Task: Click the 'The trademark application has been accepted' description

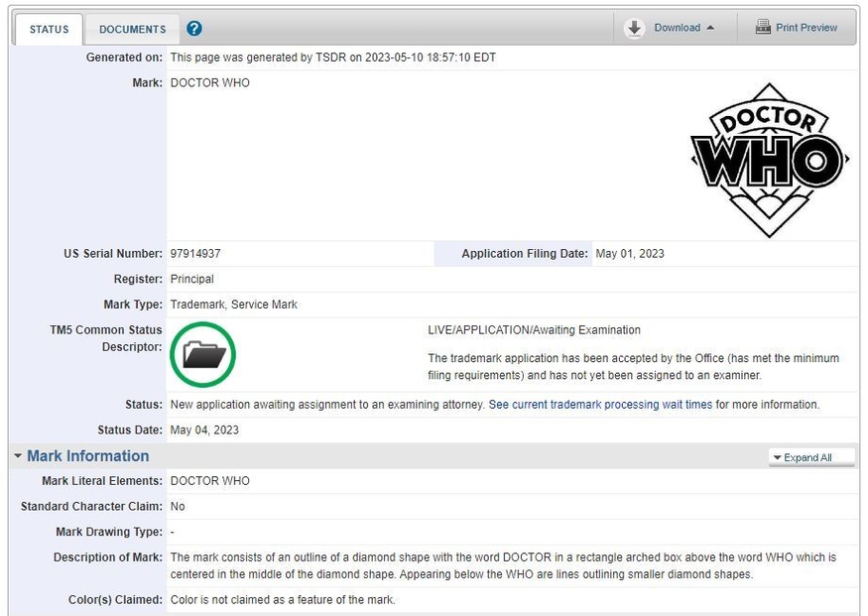Action: (633, 366)
